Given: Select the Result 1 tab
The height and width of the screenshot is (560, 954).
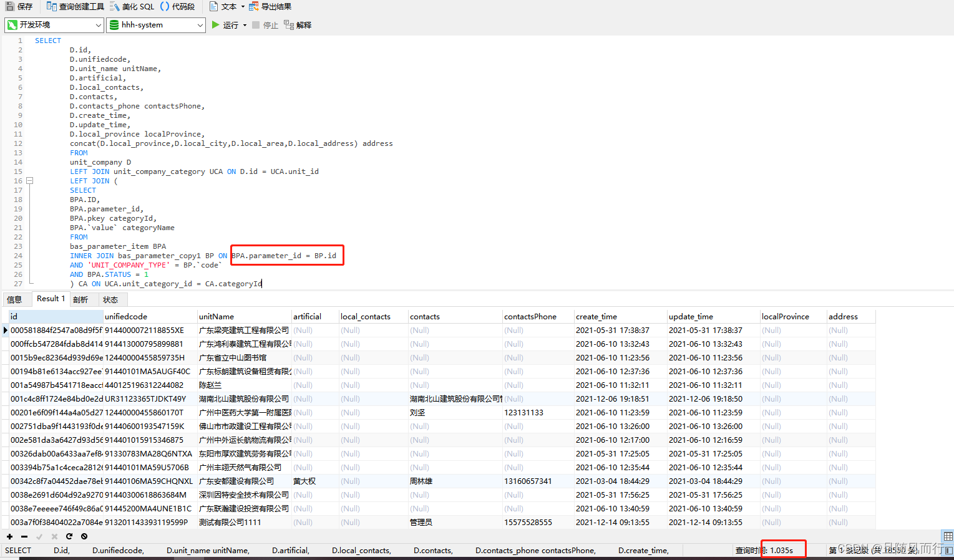Looking at the screenshot, I should [51, 299].
